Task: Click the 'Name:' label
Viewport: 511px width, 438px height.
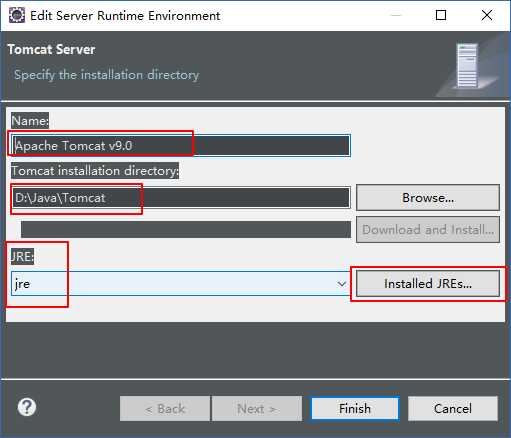Action: 30,120
